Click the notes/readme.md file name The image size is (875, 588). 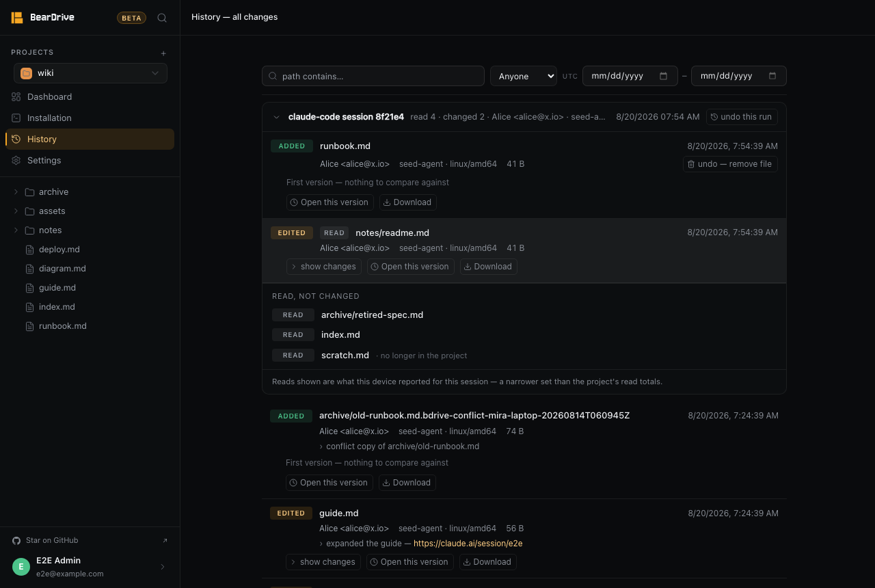[x=392, y=233]
